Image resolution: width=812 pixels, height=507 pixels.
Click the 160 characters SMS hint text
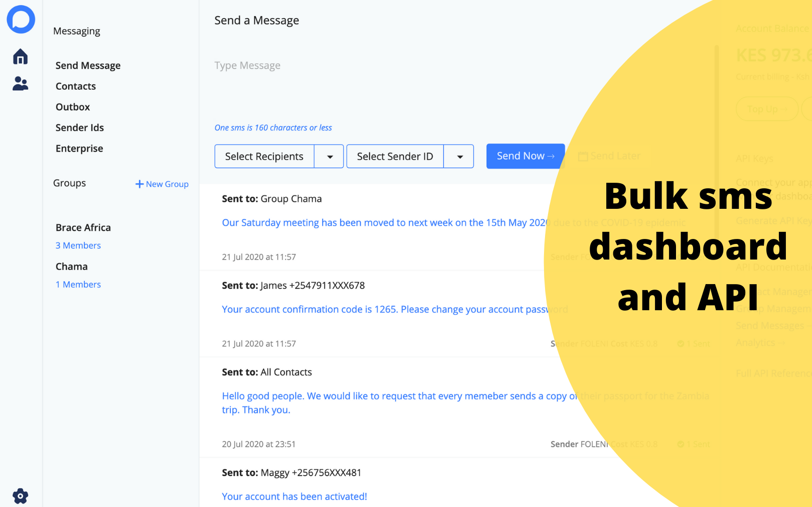(274, 128)
